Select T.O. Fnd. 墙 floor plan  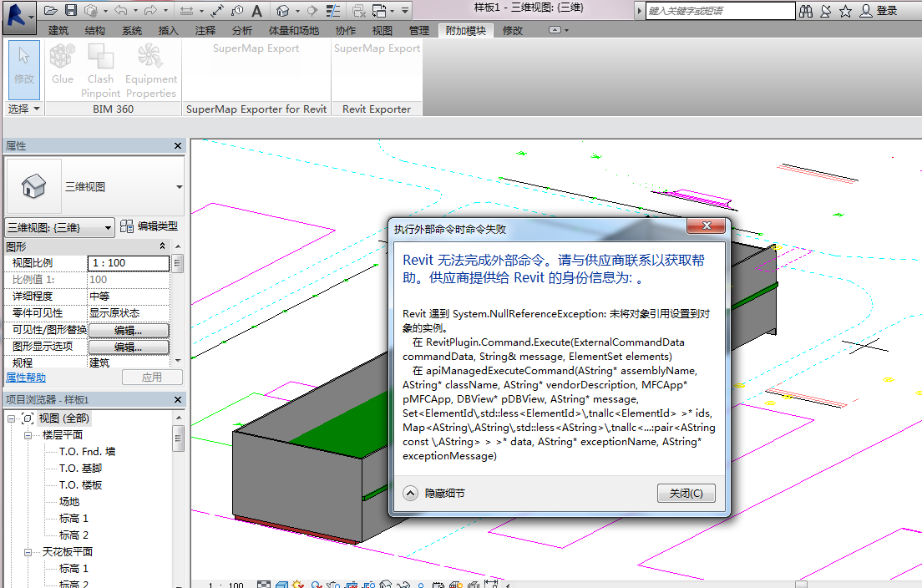tap(87, 452)
